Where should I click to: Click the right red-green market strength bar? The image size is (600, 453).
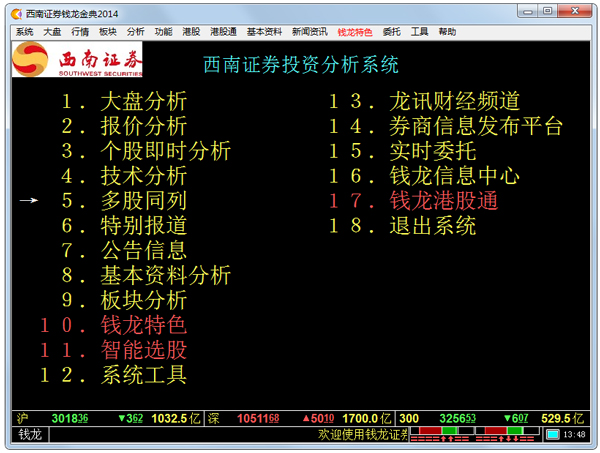tap(507, 431)
